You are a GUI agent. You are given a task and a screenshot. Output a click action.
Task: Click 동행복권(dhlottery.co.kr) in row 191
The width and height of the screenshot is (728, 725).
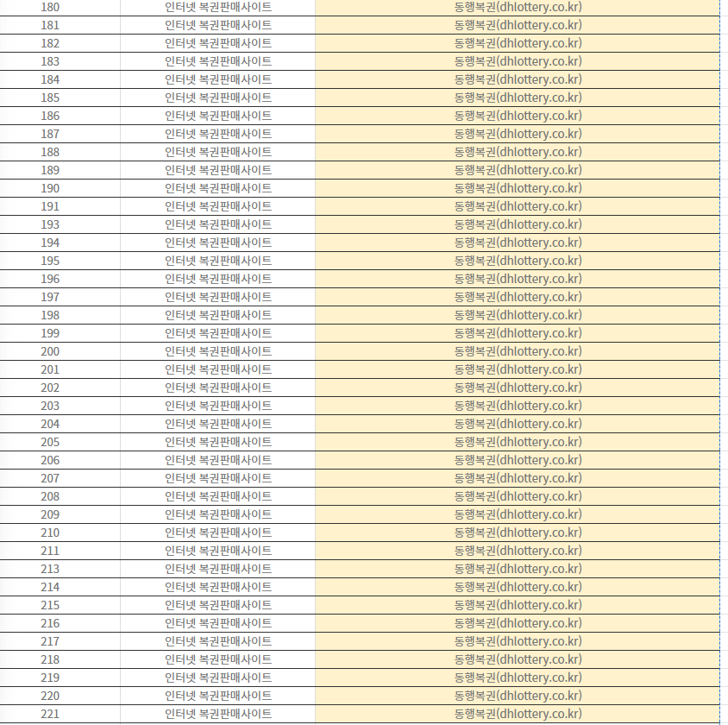pyautogui.click(x=518, y=206)
